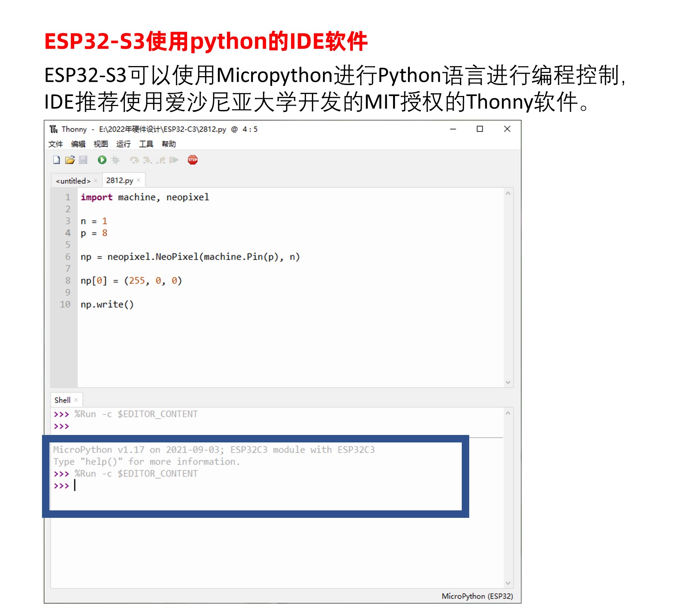Screen dimensions: 693x616
Task: Click the Step out icon
Action: click(161, 160)
